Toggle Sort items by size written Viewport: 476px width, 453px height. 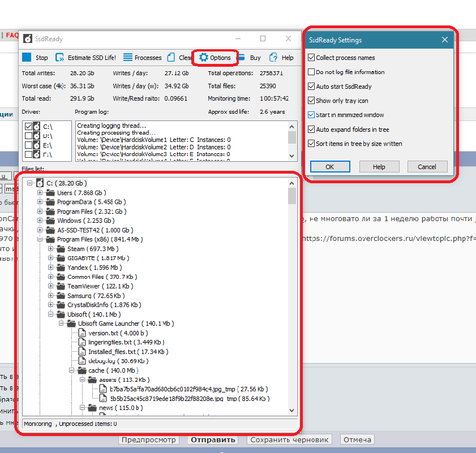click(311, 144)
